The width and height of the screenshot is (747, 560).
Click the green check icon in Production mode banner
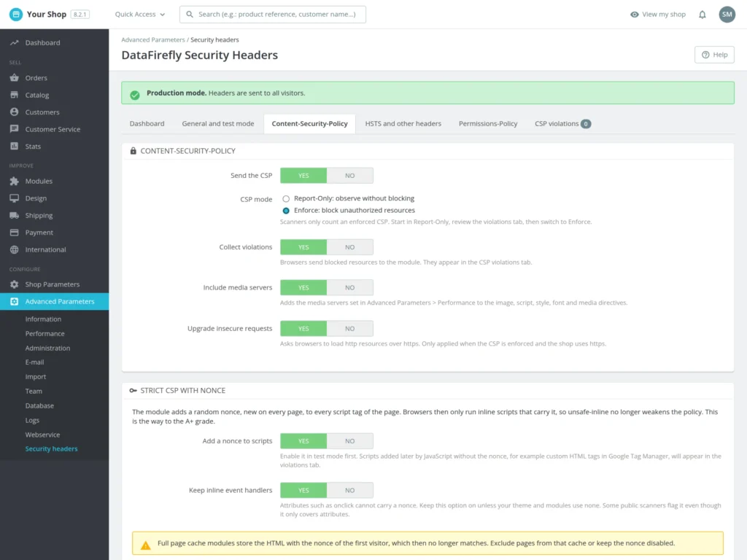click(x=135, y=96)
